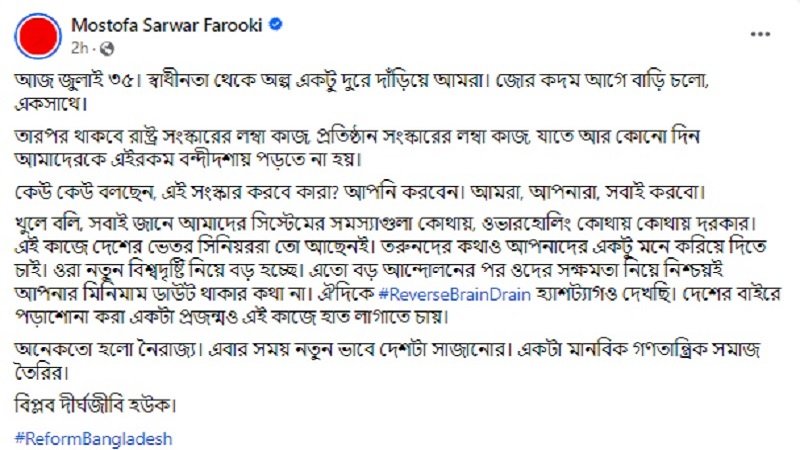Screen dimensions: 800x450
Task: Click the word 'একসাথে' ending the first paragraph
Action: coord(51,104)
